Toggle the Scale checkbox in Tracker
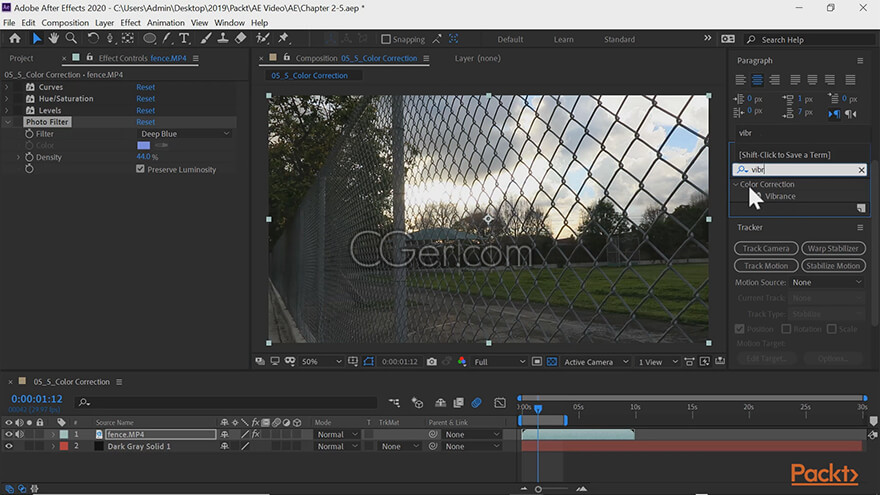 point(832,329)
